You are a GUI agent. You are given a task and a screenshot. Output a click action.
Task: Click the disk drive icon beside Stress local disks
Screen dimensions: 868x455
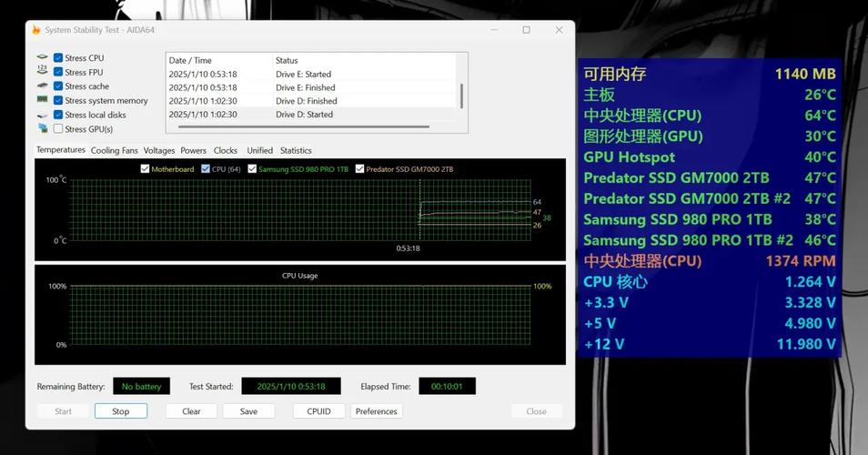point(43,116)
